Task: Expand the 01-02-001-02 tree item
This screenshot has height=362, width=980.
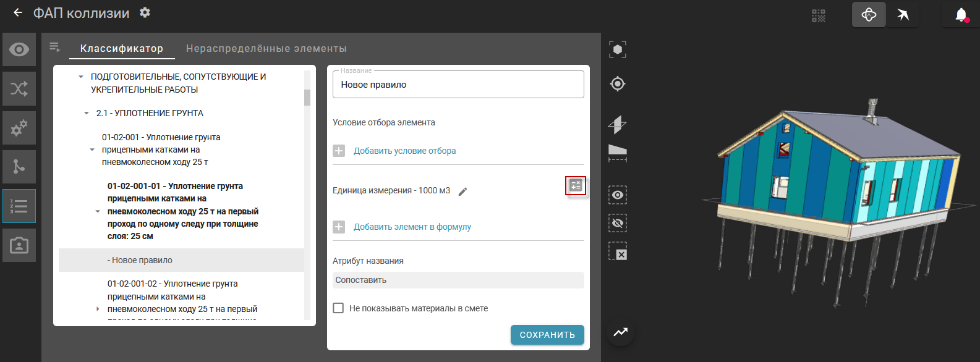Action: (98, 309)
